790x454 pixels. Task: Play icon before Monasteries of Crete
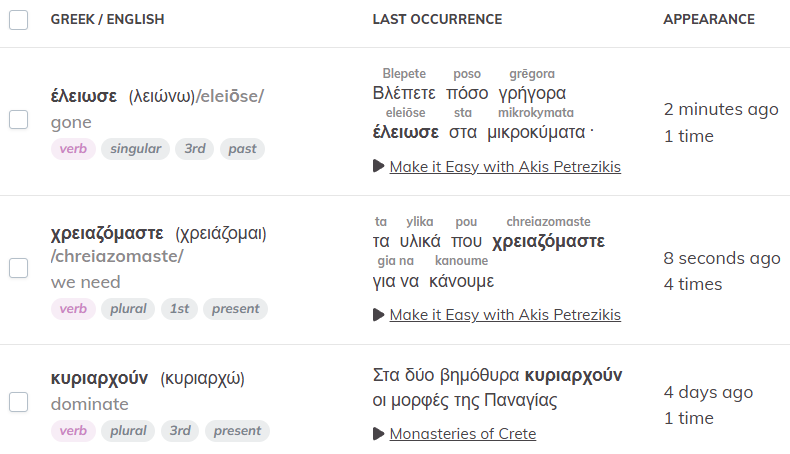378,433
